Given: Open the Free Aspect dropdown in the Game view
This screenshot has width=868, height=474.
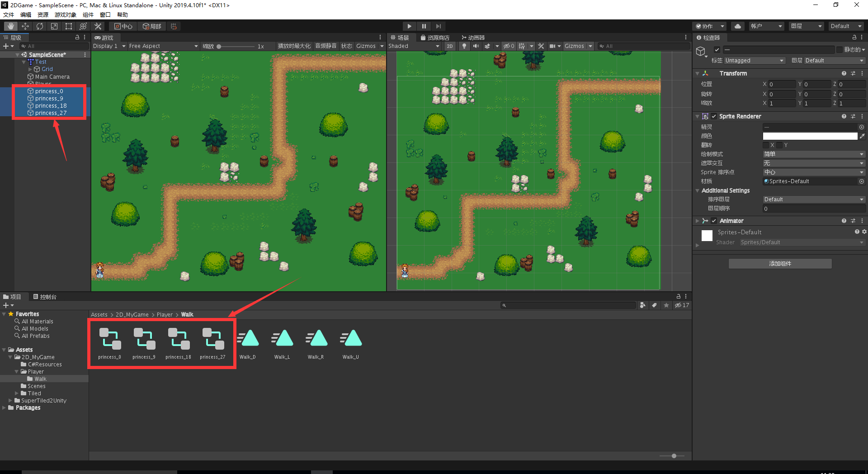Looking at the screenshot, I should (163, 46).
